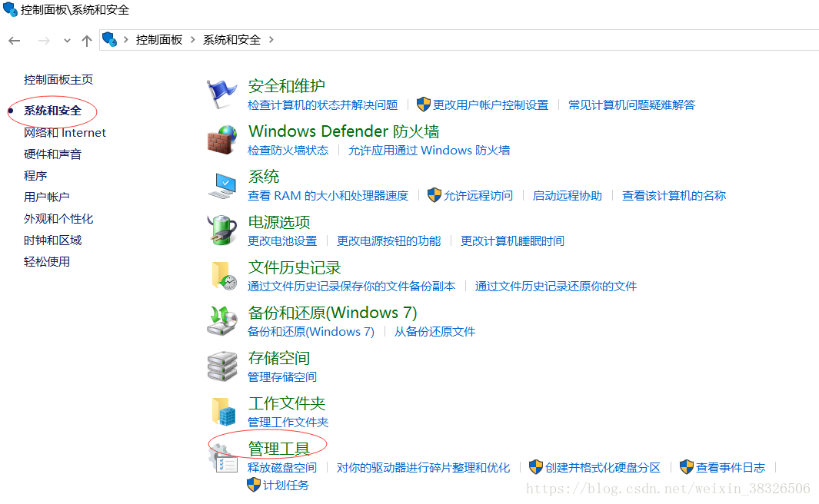819x504 pixels.
Task: Click 从备份还原文件 link
Action: (x=434, y=332)
